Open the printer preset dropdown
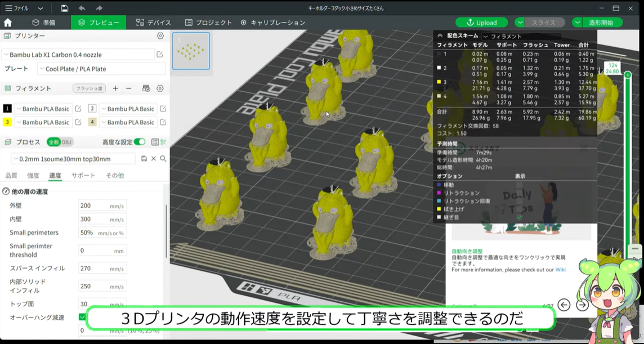The width and height of the screenshot is (644, 344). click(78, 54)
